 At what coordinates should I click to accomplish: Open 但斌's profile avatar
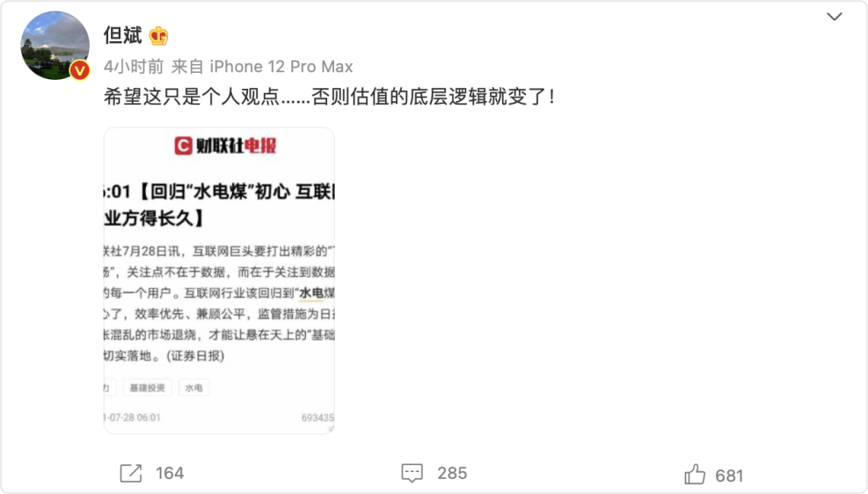point(55,46)
